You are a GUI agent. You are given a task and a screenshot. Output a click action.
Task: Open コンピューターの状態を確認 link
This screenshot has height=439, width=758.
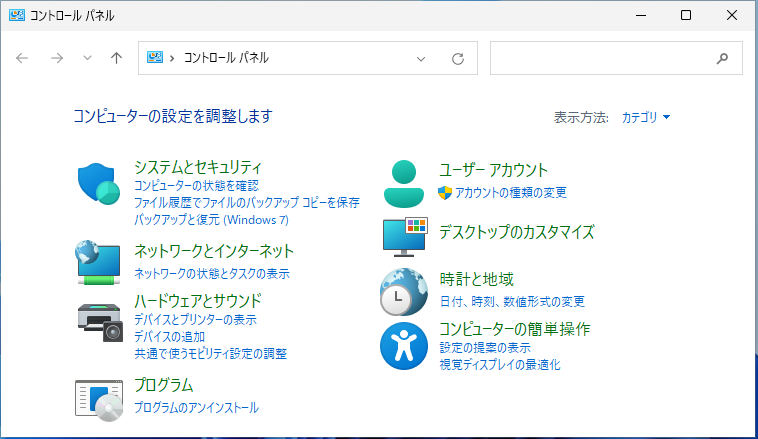(x=196, y=186)
